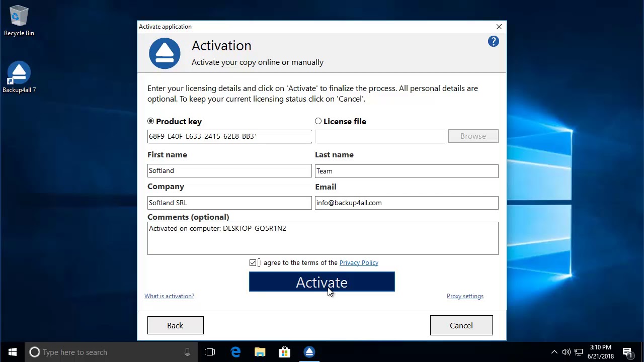Viewport: 644px width, 362px height.
Task: Click the Cortana microphone icon
Action: pyautogui.click(x=187, y=352)
